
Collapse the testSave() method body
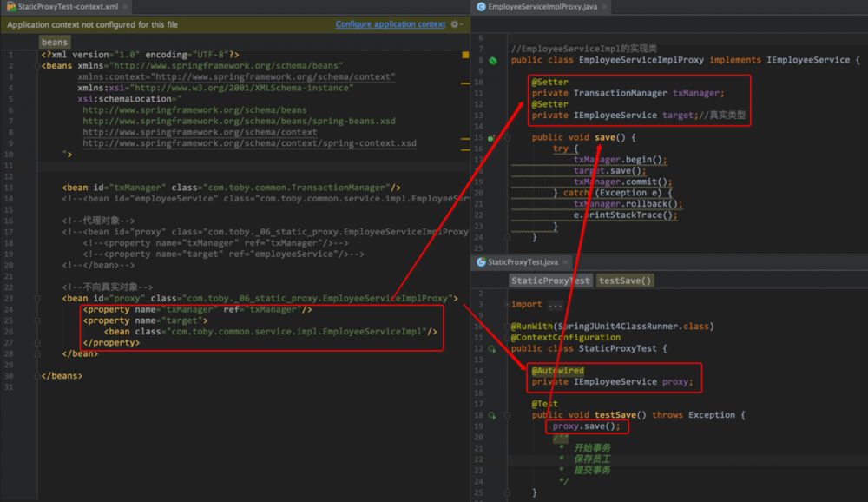coord(508,415)
